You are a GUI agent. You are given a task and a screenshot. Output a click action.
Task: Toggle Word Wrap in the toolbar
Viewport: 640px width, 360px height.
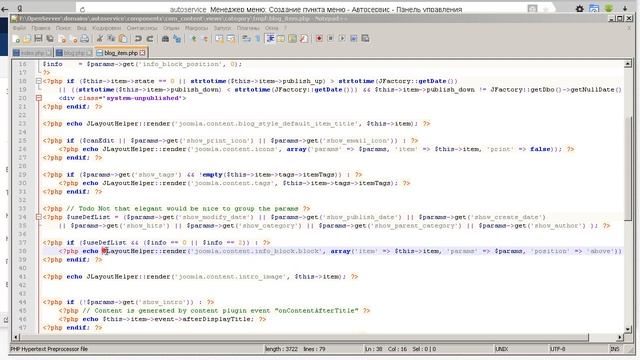pyautogui.click(x=246, y=39)
